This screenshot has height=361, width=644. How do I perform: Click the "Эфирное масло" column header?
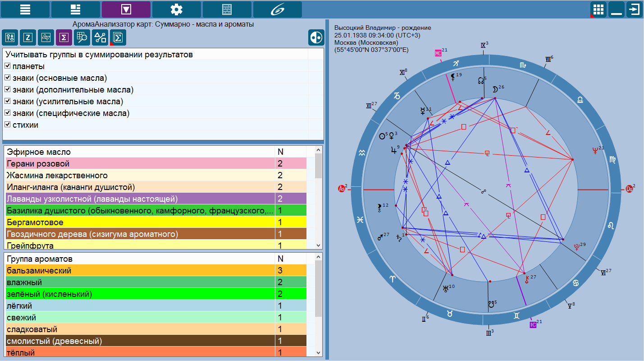pos(140,152)
